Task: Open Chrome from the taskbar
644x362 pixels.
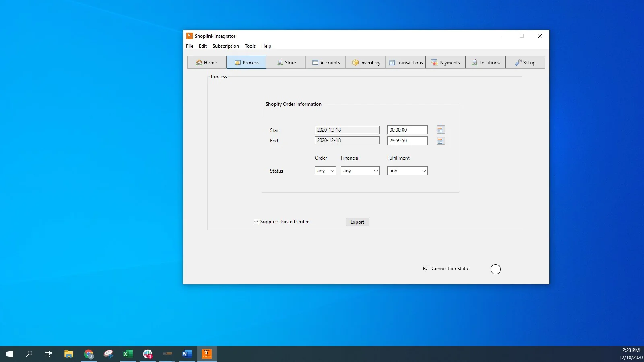Action: [x=89, y=354]
